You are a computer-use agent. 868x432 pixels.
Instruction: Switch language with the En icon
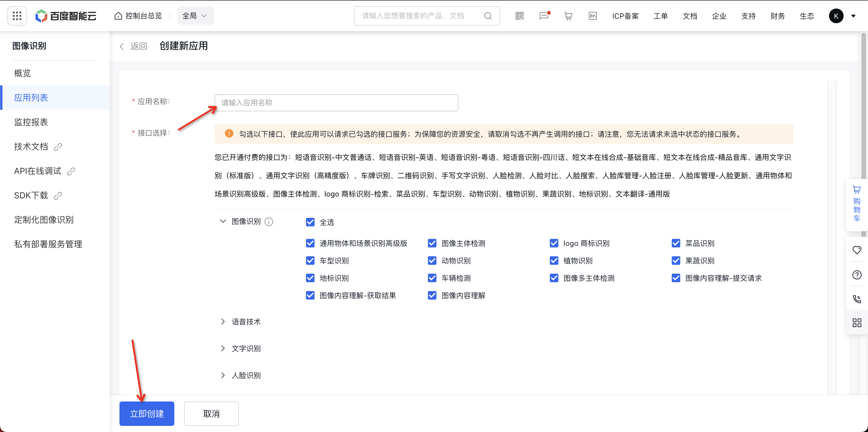point(592,16)
